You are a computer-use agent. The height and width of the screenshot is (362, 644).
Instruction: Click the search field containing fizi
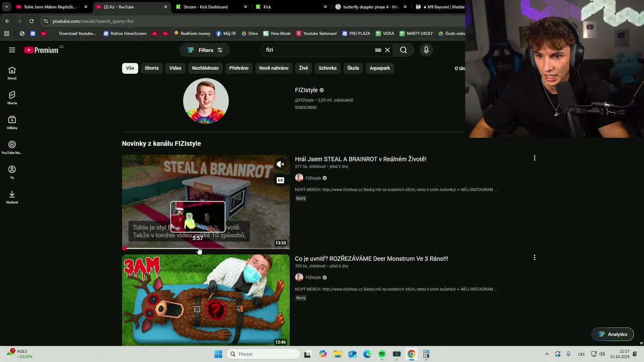coord(317,50)
